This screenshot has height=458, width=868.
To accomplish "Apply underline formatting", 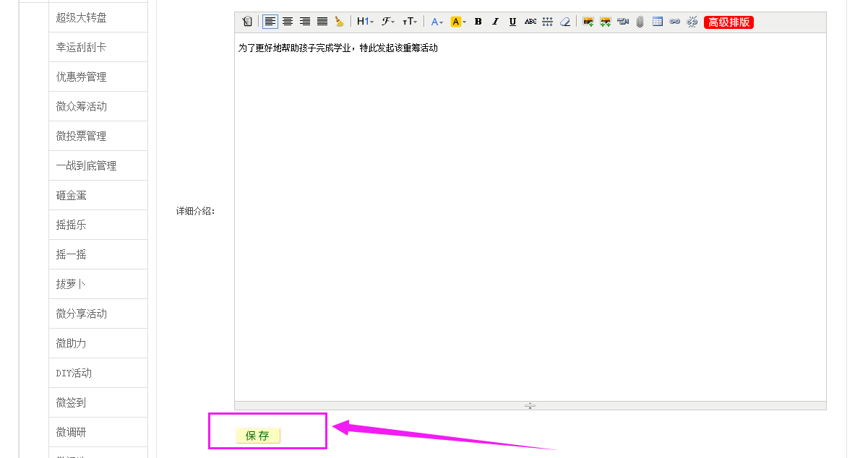I will tap(512, 22).
